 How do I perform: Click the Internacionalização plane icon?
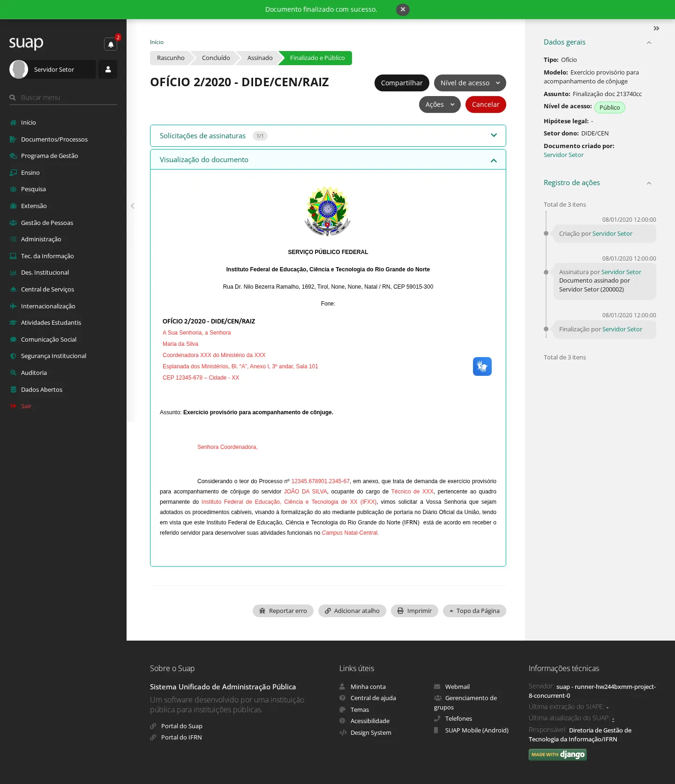[13, 306]
